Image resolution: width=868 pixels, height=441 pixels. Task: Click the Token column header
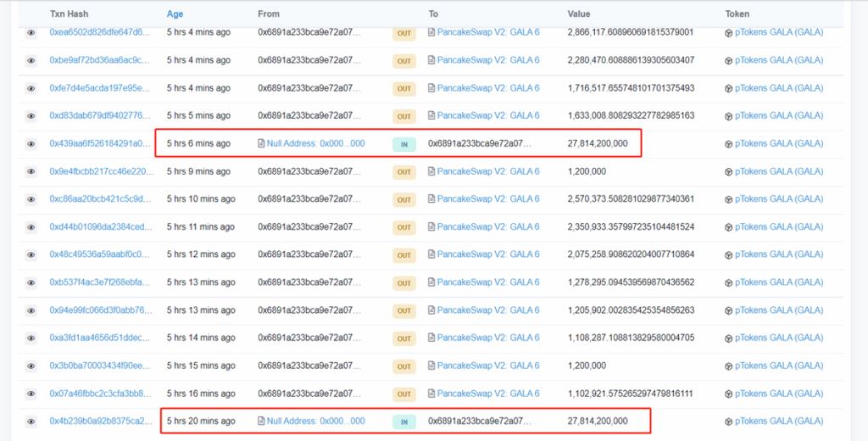click(737, 14)
